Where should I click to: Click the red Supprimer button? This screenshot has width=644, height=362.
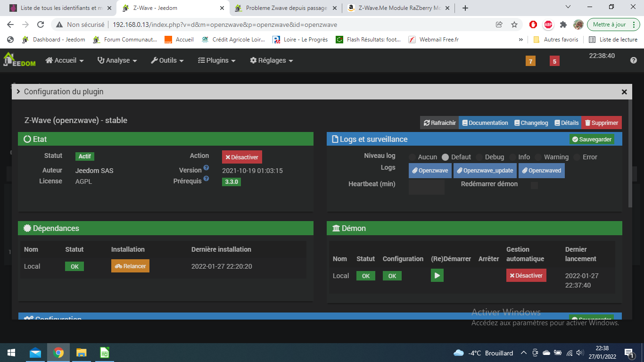(602, 123)
